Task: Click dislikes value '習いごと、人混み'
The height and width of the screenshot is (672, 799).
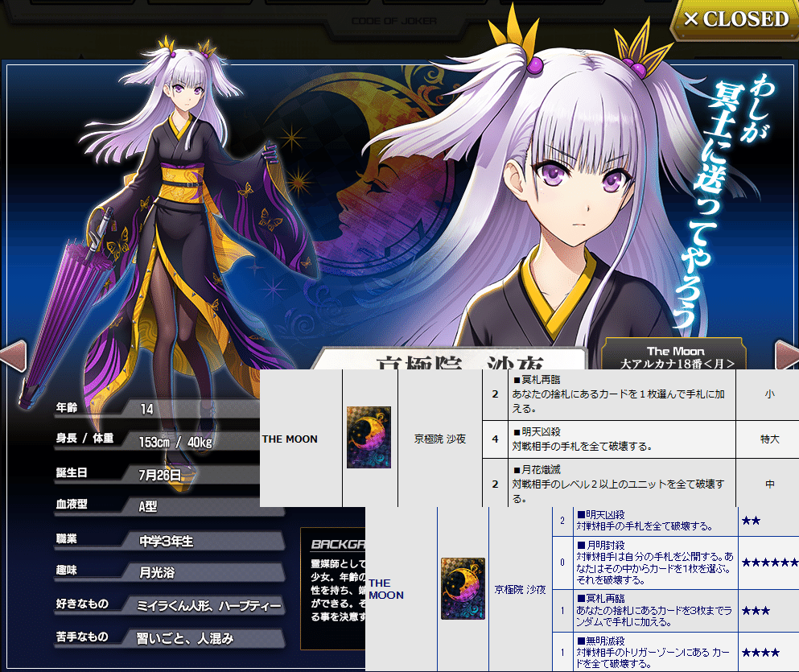Action: point(185,638)
